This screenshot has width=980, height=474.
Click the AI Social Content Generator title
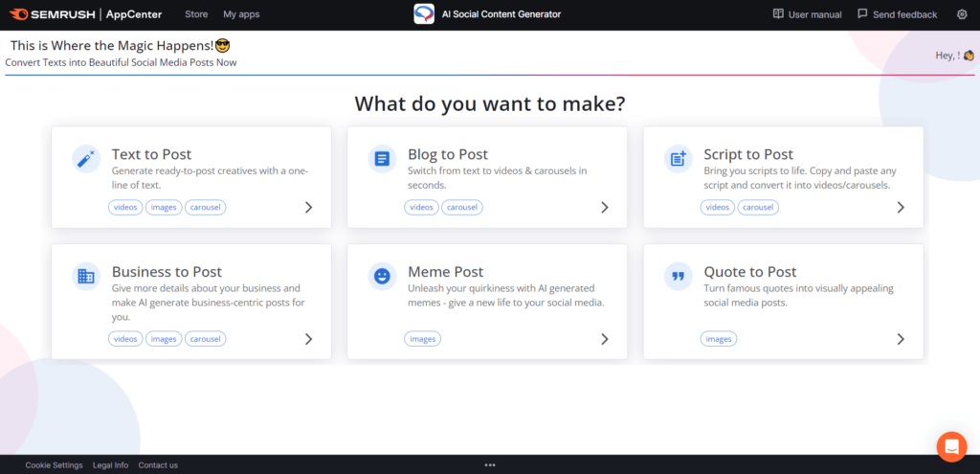click(501, 14)
